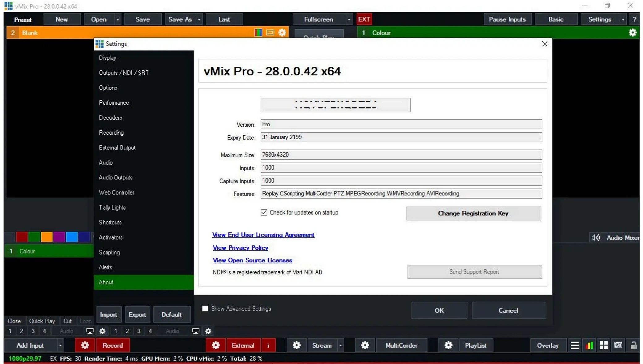Screen dimensions: 643x364
Task: Open the Recording settings section
Action: coord(143,132)
